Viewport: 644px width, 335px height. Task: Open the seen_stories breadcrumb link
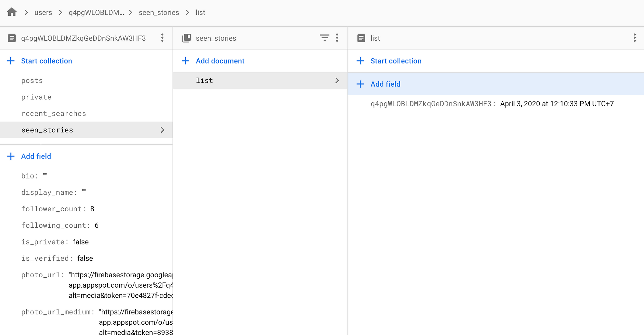159,13
